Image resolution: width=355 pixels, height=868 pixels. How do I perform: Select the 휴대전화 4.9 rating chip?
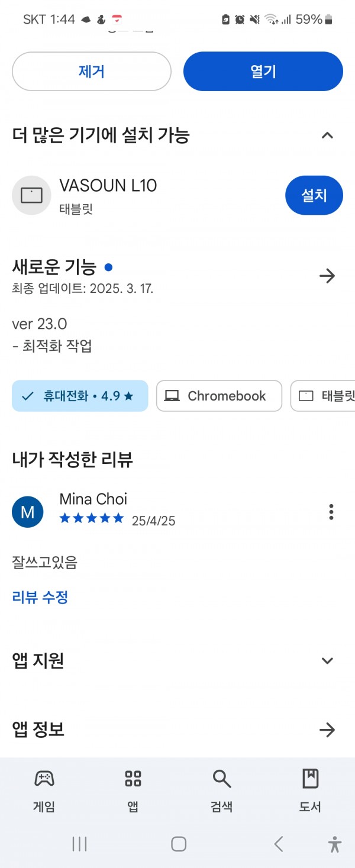[x=80, y=396]
